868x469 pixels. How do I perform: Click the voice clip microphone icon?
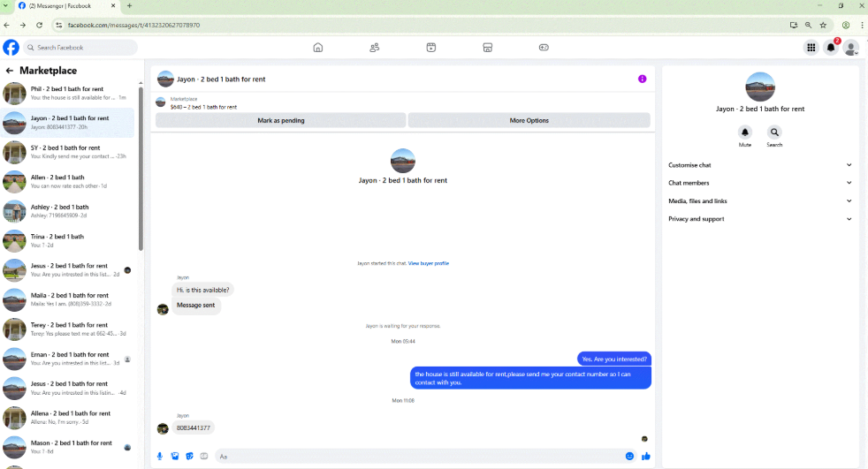[x=160, y=457]
